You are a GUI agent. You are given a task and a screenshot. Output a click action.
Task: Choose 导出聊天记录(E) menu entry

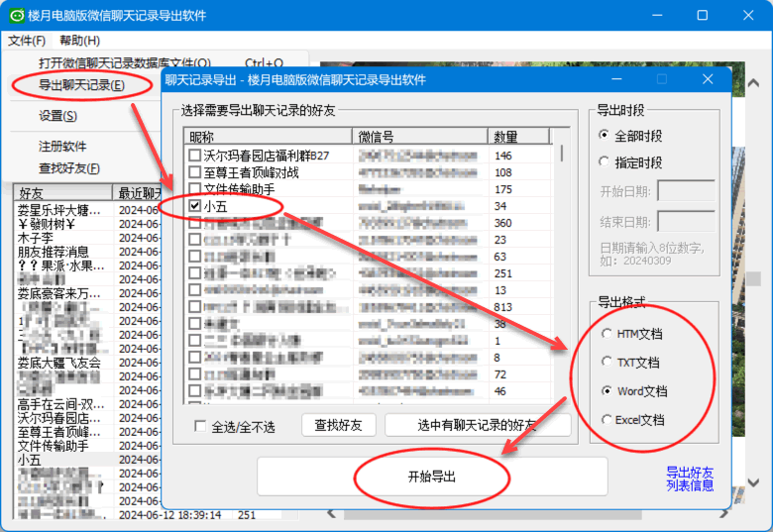(x=82, y=85)
